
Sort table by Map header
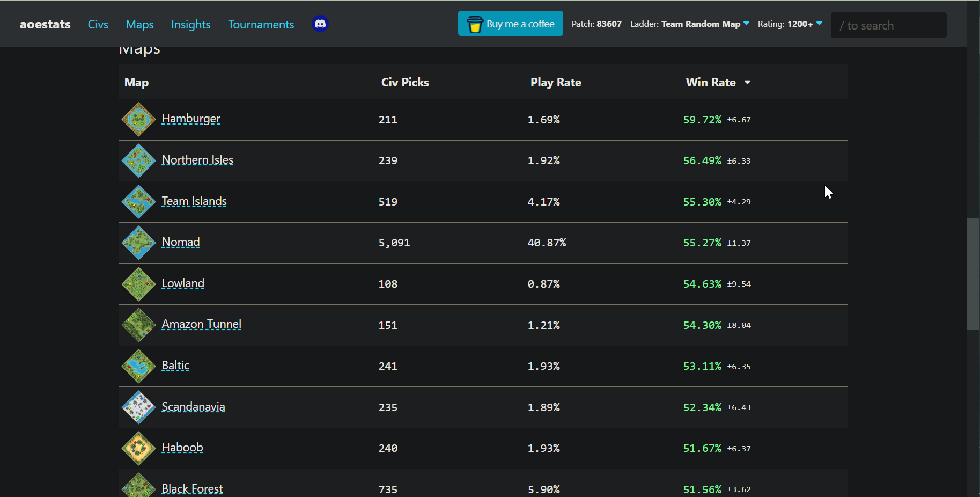136,82
